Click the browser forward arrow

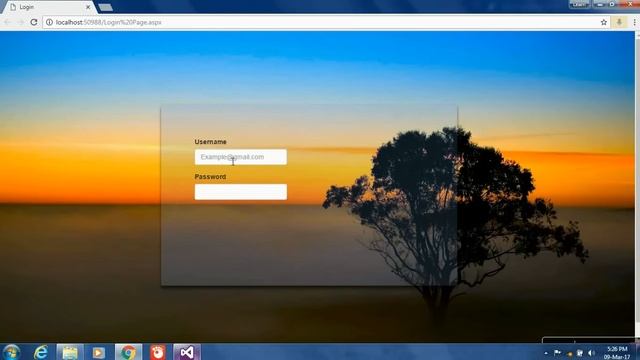tap(20, 22)
